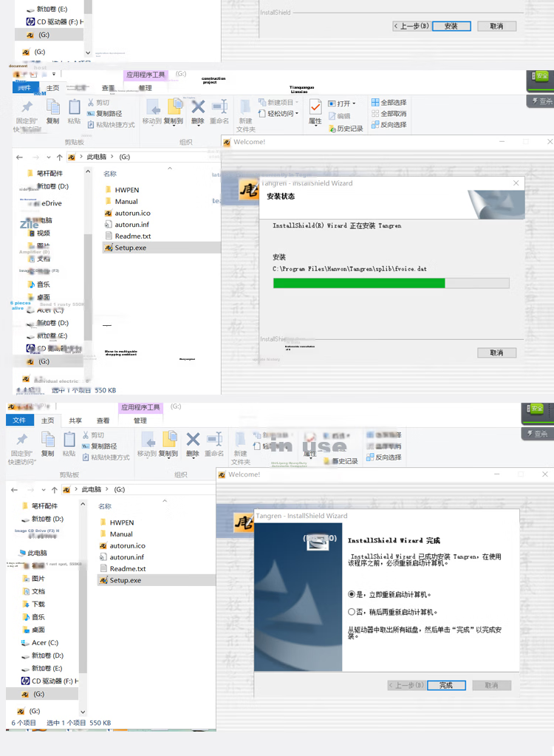Click the 全部选择 icon

(375, 102)
